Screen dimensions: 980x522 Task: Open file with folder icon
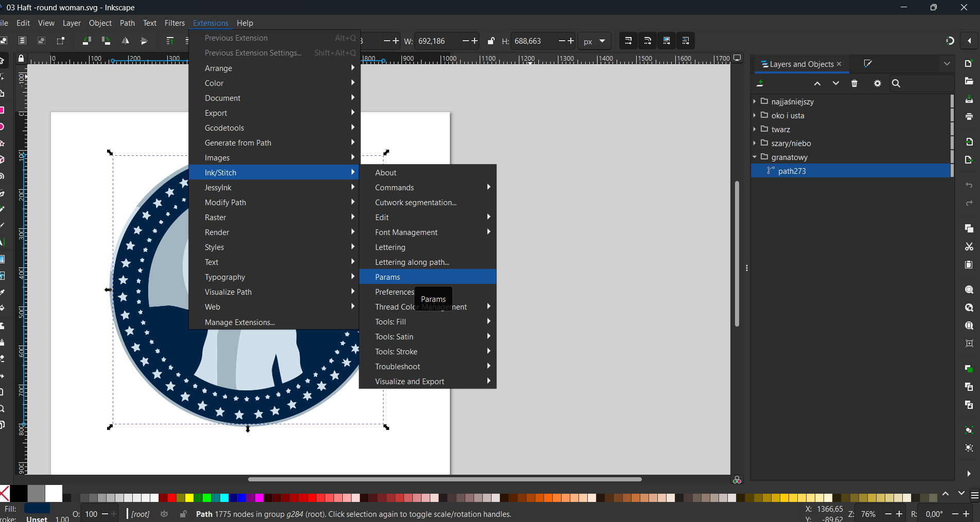[x=969, y=81]
